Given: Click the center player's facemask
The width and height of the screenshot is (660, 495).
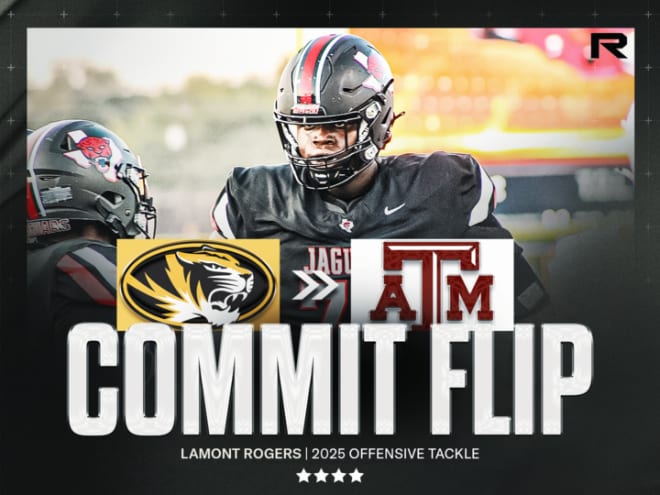Looking at the screenshot, I should (x=333, y=147).
